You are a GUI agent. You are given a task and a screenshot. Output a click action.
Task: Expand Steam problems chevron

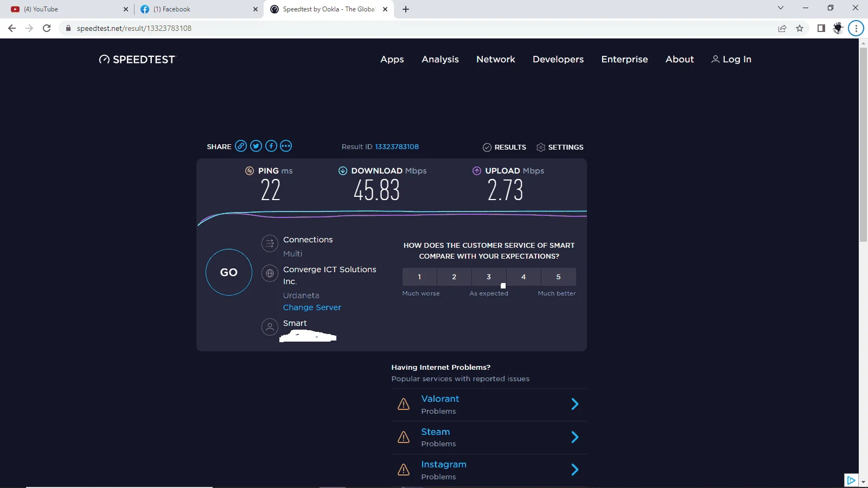point(575,437)
